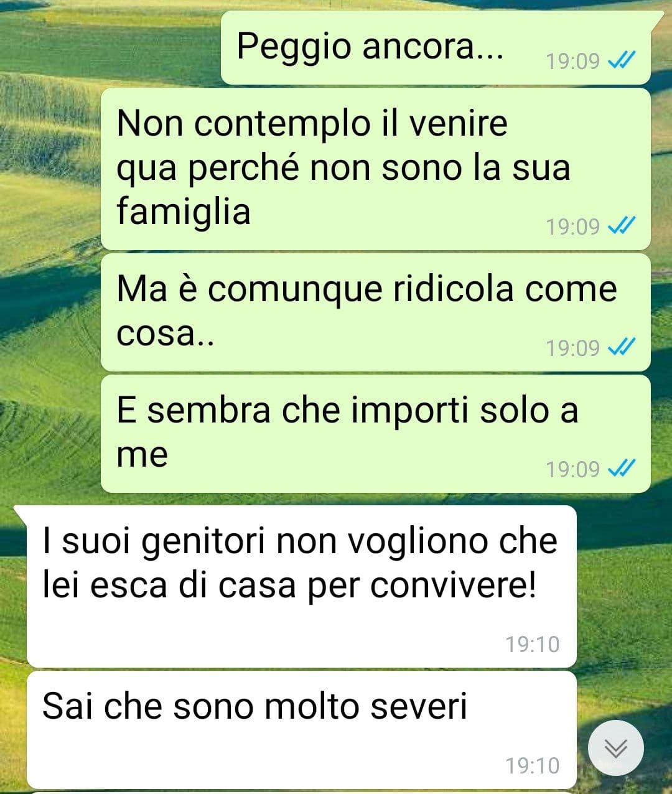Tap the word 'convivere!' in received message
This screenshot has width=672, height=794.
pos(454,585)
